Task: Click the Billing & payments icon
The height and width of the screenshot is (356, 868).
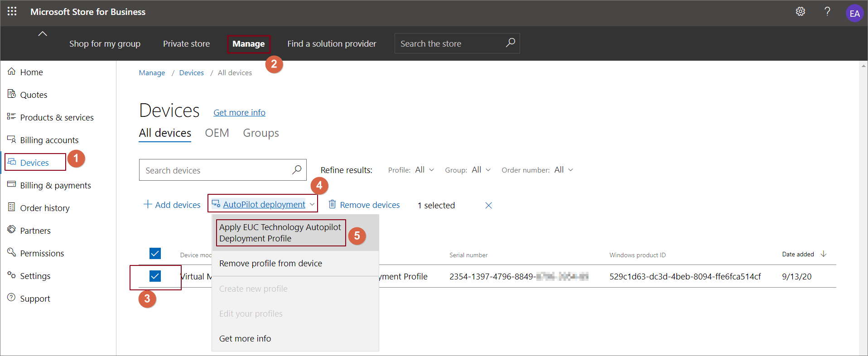Action: click(x=12, y=185)
